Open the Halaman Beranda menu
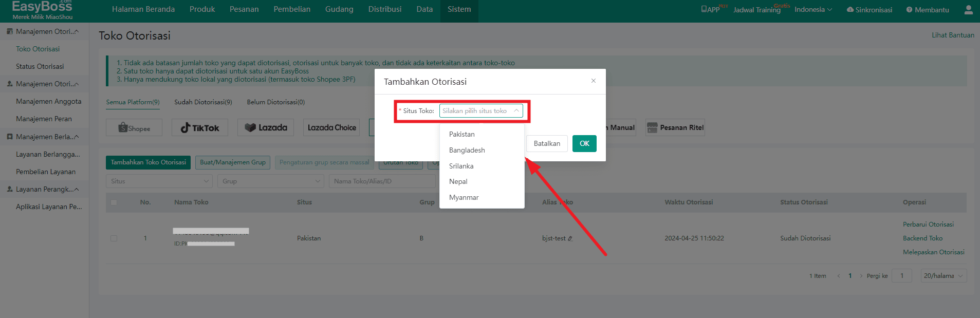The height and width of the screenshot is (318, 980). click(x=143, y=9)
